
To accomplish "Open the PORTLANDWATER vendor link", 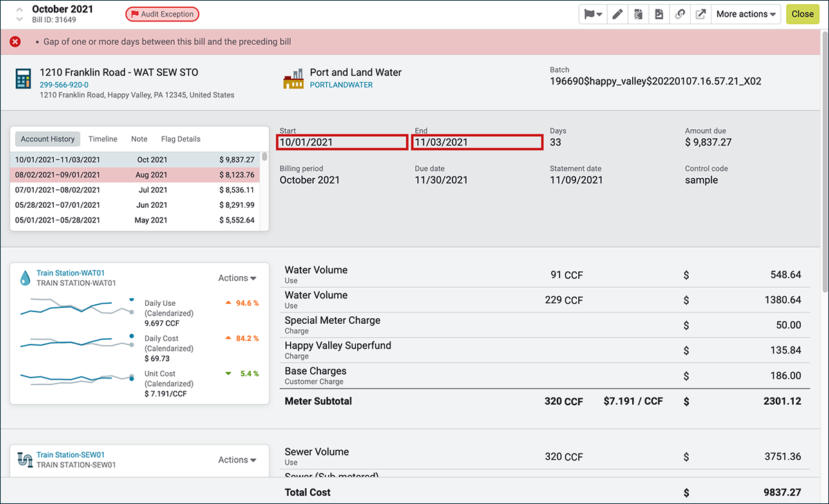I will 341,85.
